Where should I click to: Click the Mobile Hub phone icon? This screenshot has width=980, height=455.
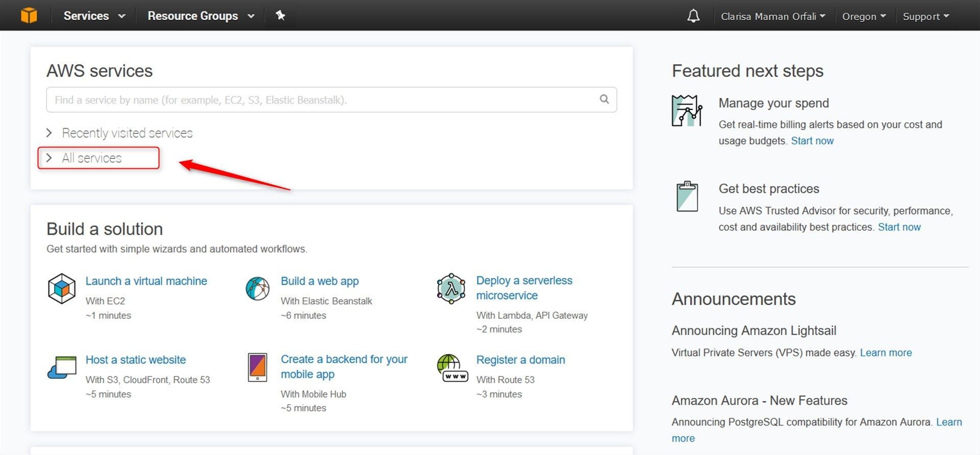[x=257, y=367]
